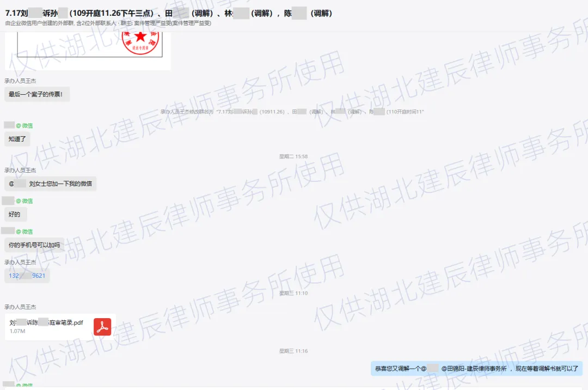Click the blue message 恭喜您又调解一个
This screenshot has width=588, height=390.
476,369
